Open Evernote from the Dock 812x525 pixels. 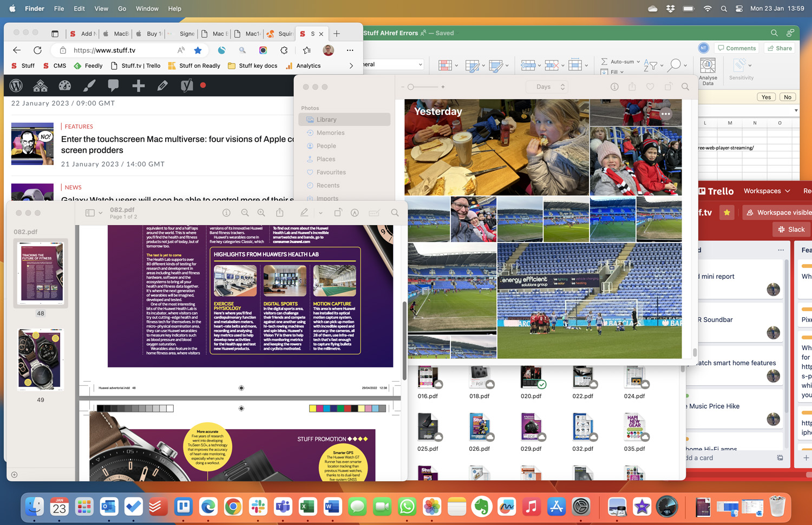[482, 507]
